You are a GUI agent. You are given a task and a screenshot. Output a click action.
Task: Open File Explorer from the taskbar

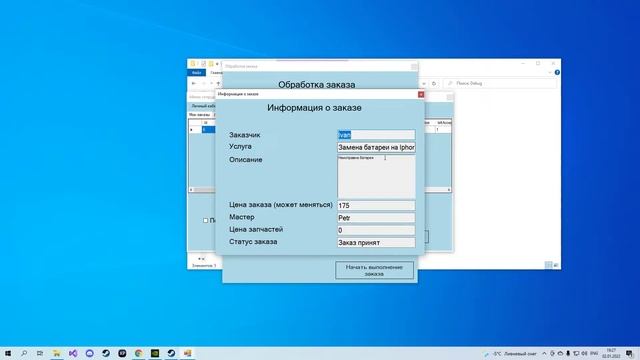(x=56, y=353)
